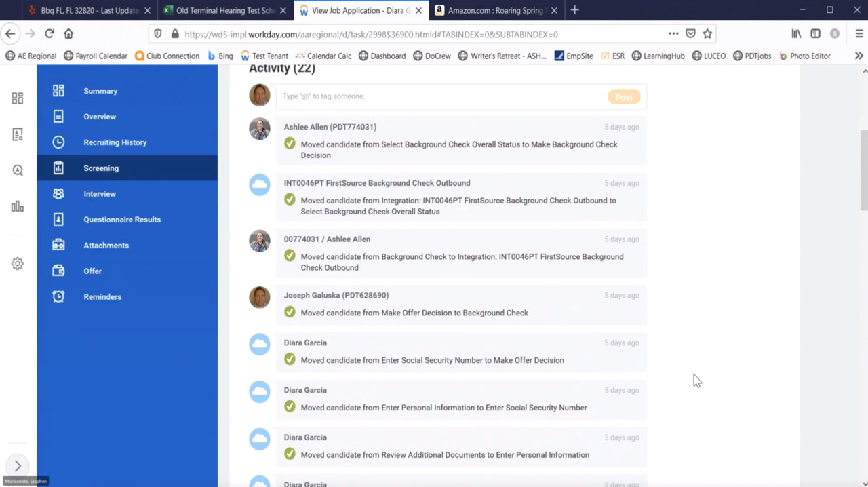
Task: Open AE Regional bookmark
Action: tap(31, 56)
